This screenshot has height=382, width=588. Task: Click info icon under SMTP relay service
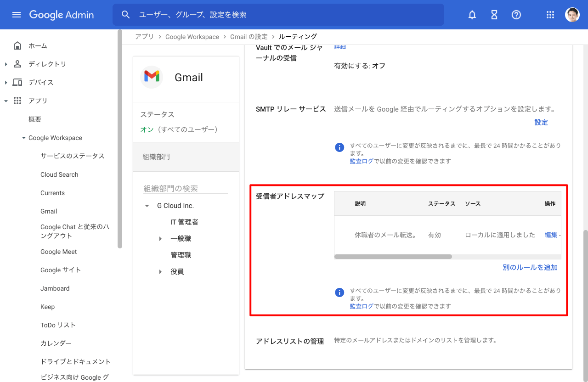[x=339, y=147]
